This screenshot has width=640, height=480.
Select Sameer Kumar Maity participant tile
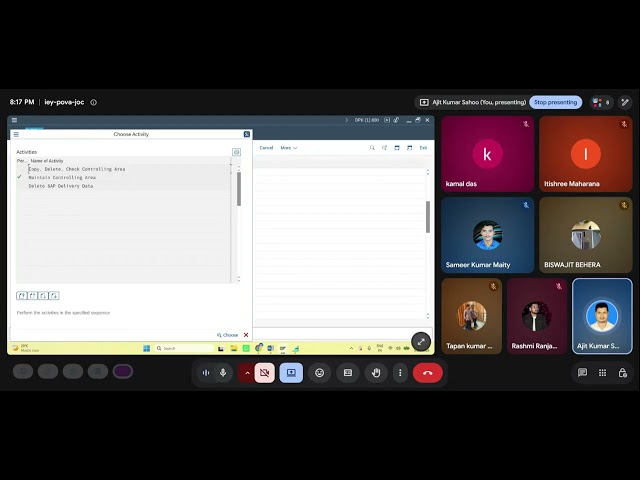487,235
